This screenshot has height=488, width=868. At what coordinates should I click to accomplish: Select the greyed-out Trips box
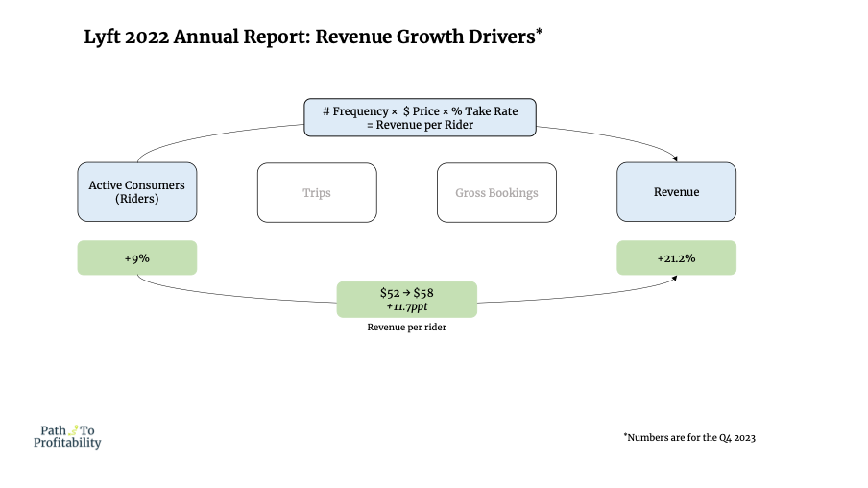(317, 193)
